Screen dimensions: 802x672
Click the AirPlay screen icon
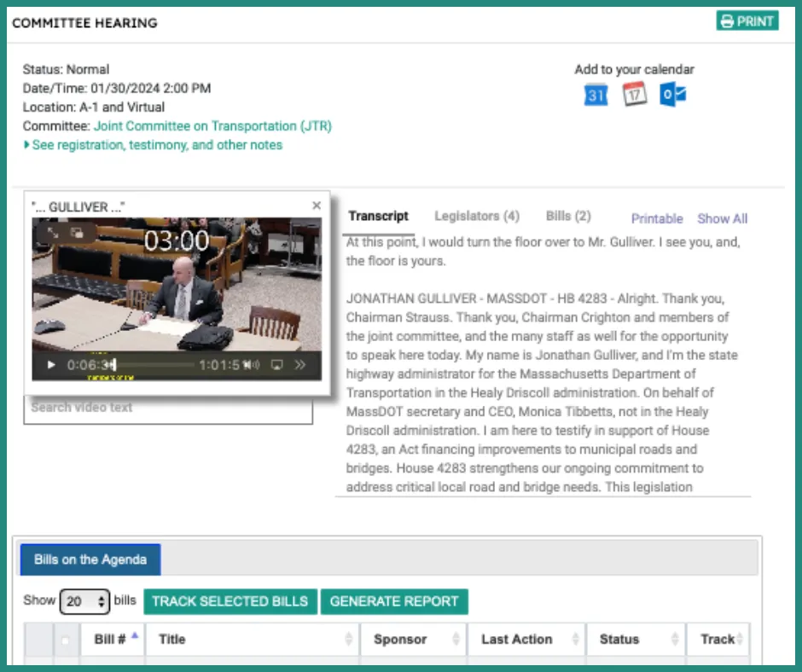click(276, 365)
